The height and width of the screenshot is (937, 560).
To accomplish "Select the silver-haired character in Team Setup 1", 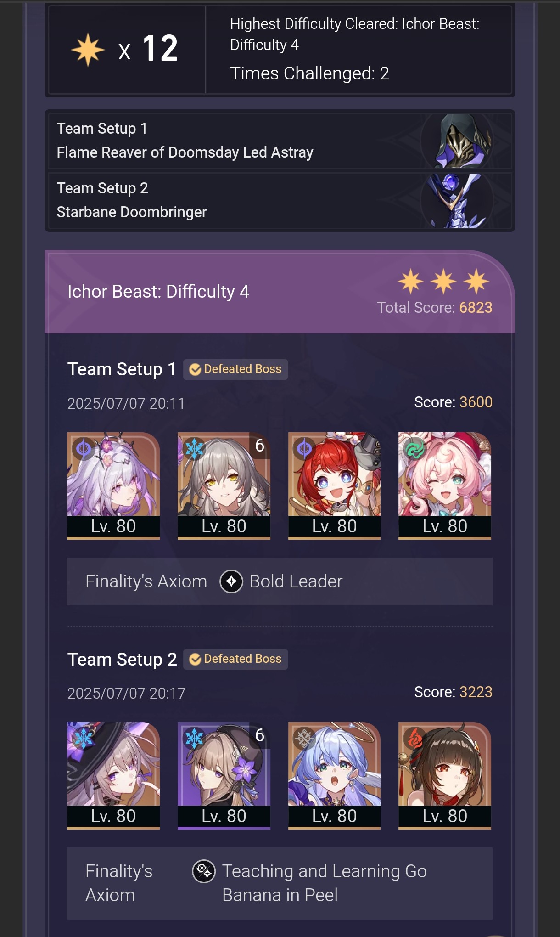I will (x=113, y=485).
